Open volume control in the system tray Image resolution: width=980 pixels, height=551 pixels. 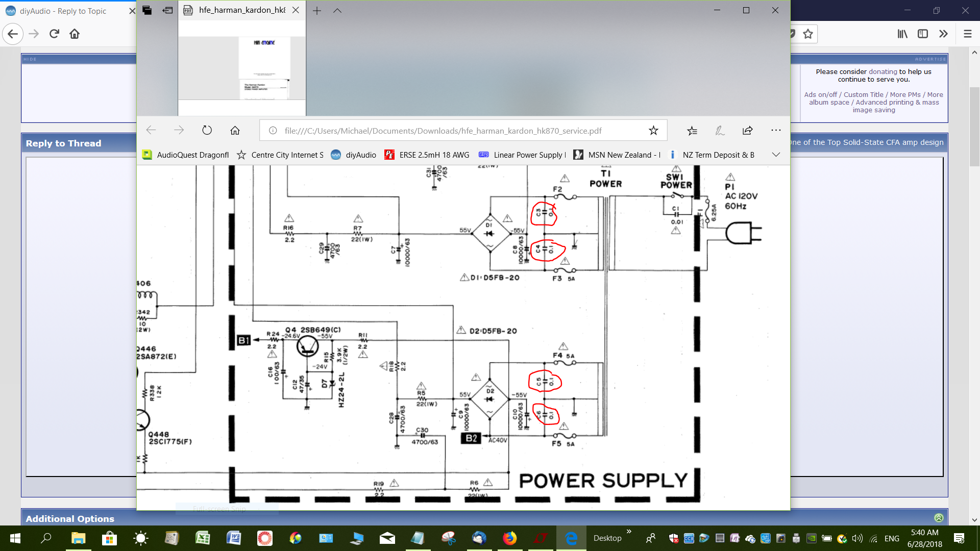click(x=857, y=538)
